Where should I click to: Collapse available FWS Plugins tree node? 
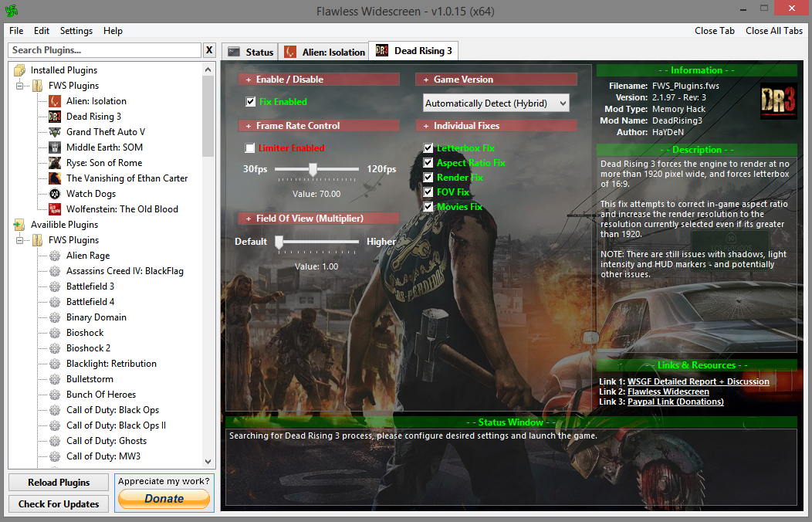tap(19, 240)
